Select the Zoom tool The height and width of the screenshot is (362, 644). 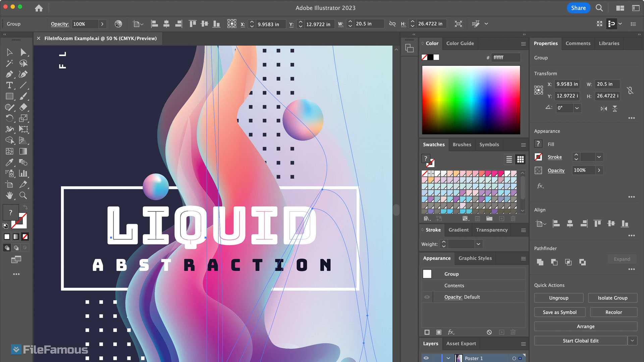click(23, 195)
